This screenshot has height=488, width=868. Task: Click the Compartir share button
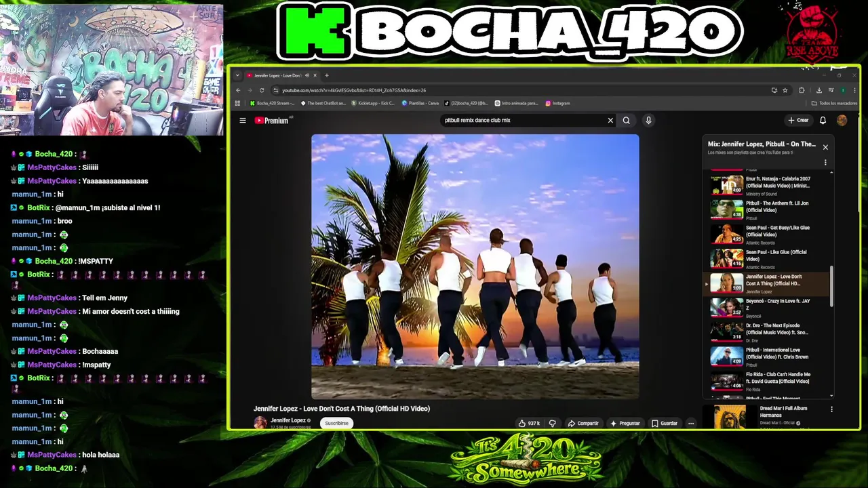point(583,423)
